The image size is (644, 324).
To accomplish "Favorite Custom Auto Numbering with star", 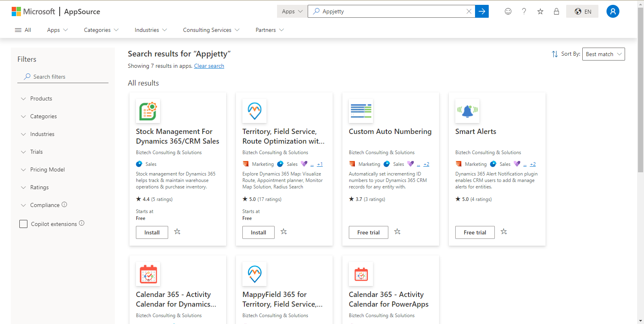I will click(398, 232).
